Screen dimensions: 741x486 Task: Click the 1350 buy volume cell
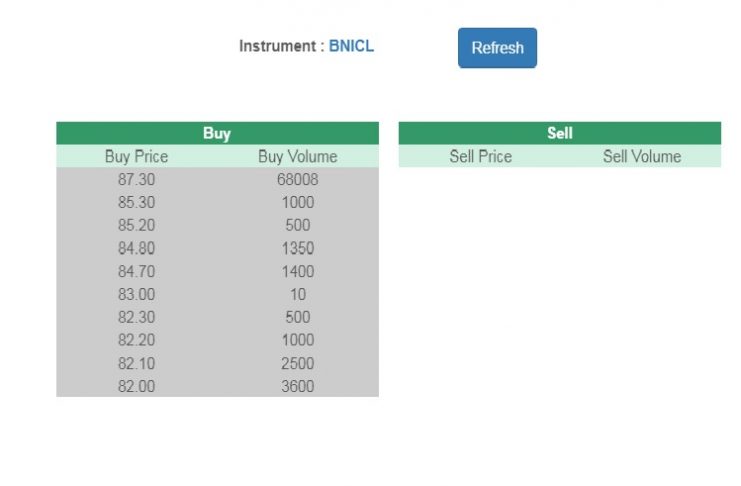297,248
